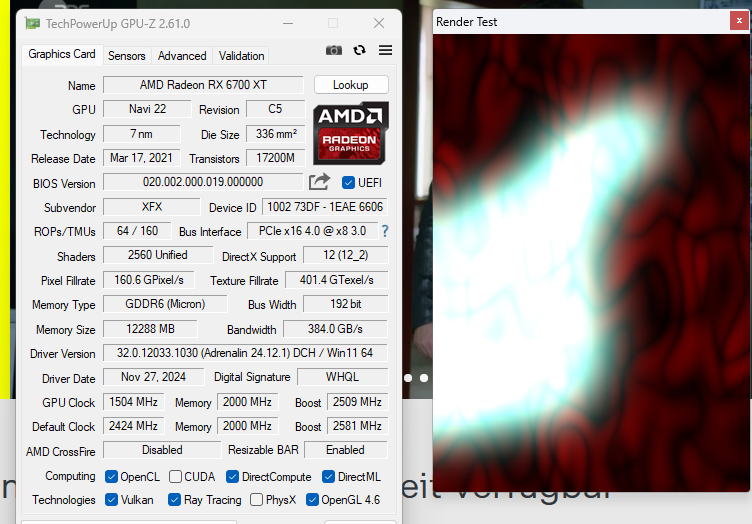
Task: Toggle the CUDA checkbox
Action: [x=175, y=477]
